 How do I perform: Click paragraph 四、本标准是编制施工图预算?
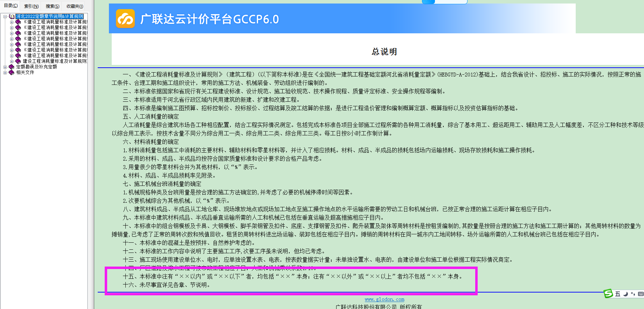point(321,108)
